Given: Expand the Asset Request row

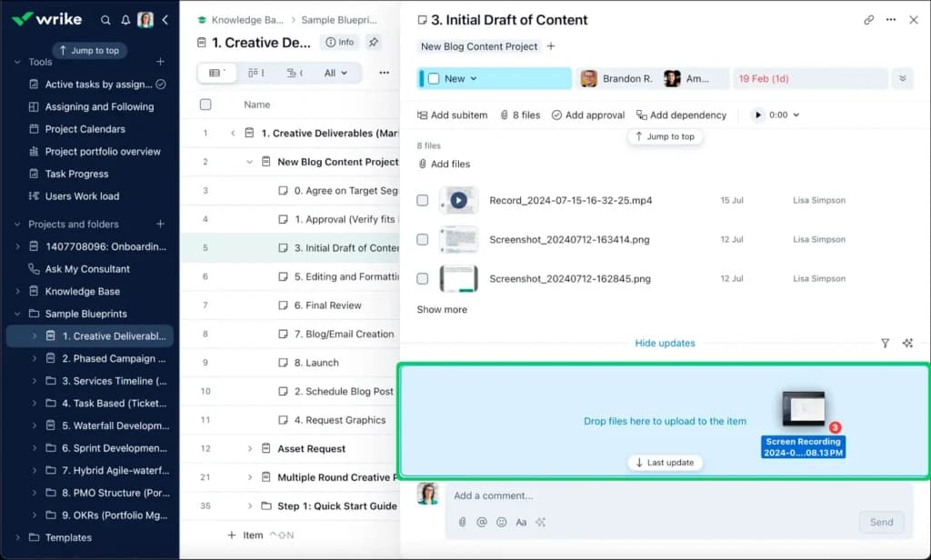Looking at the screenshot, I should point(249,448).
